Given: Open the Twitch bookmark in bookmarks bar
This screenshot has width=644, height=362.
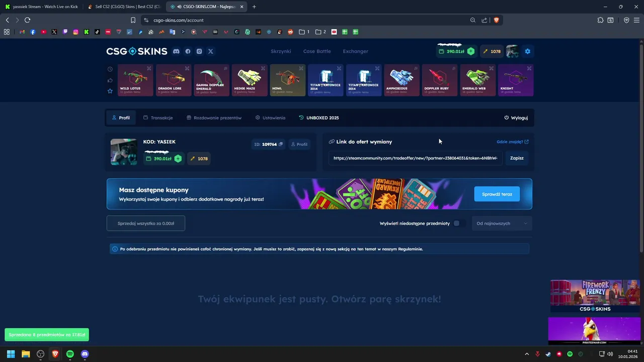Looking at the screenshot, I should [65, 32].
